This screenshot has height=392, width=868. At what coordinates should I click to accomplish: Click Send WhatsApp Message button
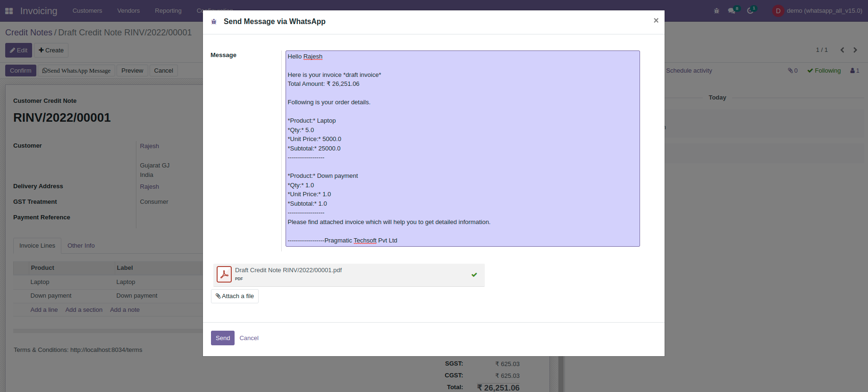[x=76, y=71]
